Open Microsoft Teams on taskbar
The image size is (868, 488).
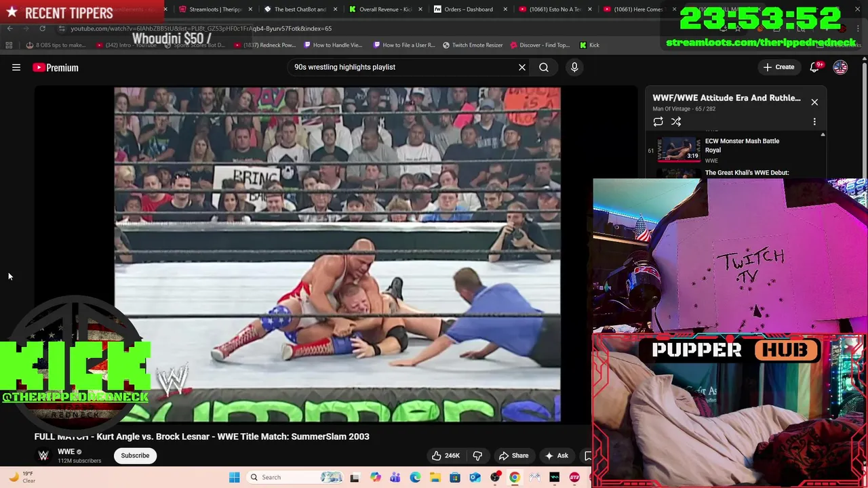[395, 477]
